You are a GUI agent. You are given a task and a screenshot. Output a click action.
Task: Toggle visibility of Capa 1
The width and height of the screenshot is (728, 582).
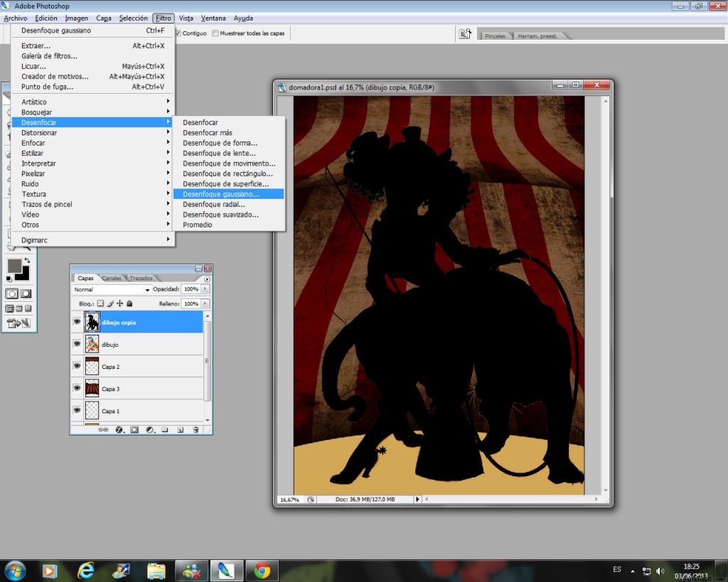coord(77,411)
